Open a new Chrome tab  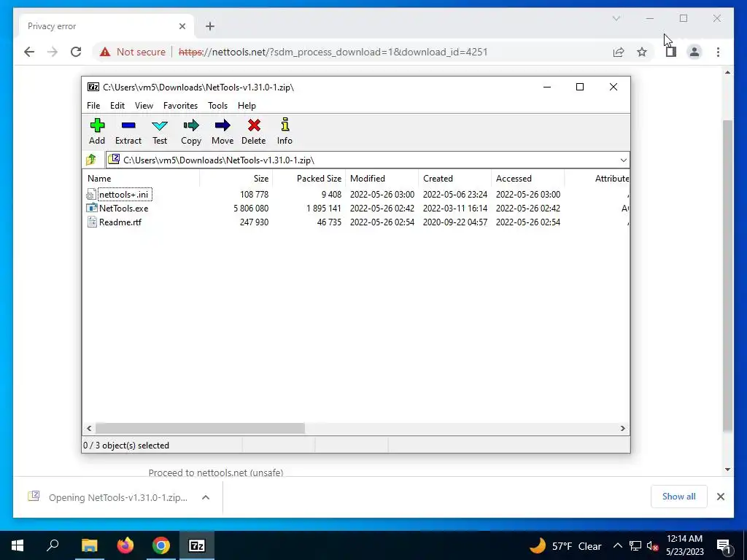[x=210, y=26]
